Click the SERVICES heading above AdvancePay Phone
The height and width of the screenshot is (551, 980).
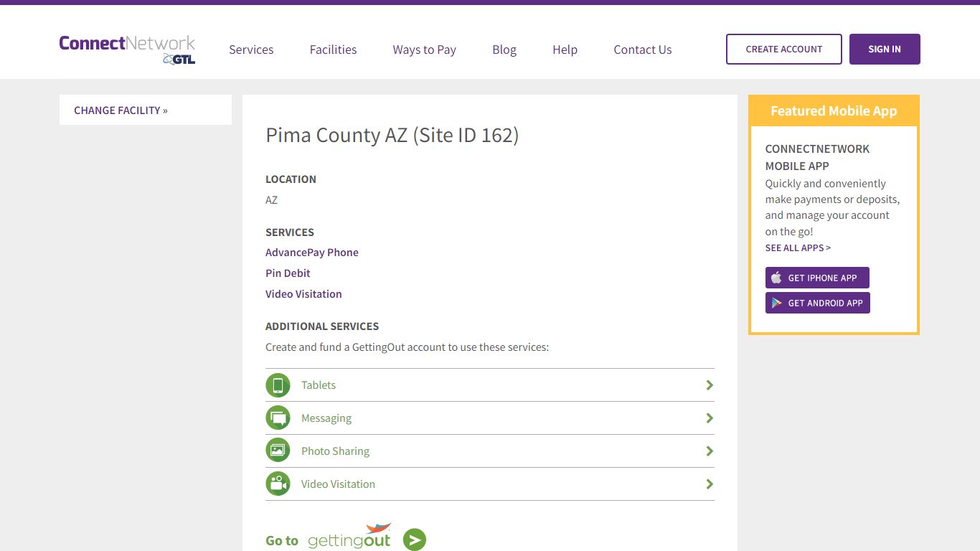290,232
